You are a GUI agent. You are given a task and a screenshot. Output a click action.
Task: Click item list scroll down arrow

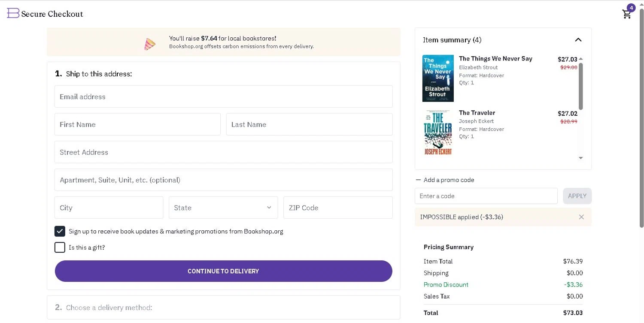click(x=581, y=158)
